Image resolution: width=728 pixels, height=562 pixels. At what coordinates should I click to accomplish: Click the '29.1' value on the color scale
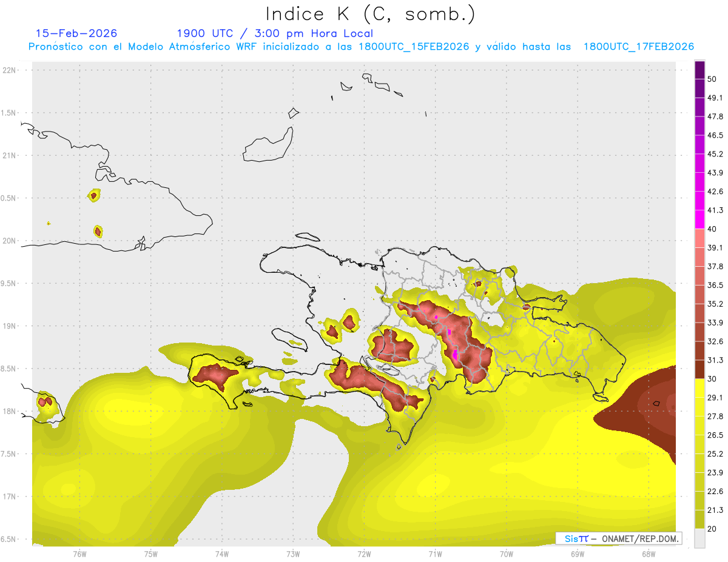point(715,398)
